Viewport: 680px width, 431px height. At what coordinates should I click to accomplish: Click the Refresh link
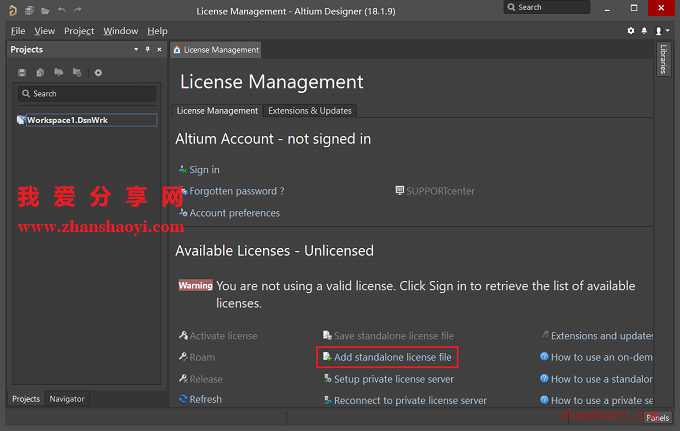206,399
